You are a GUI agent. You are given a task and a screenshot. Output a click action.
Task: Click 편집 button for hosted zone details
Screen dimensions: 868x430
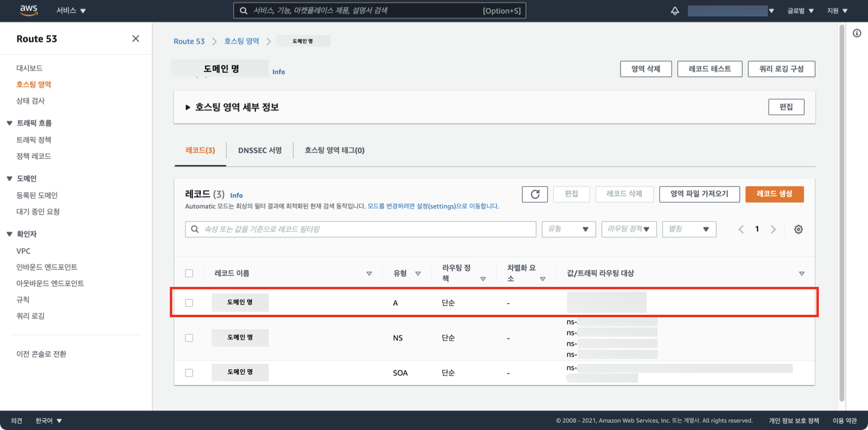tap(786, 107)
